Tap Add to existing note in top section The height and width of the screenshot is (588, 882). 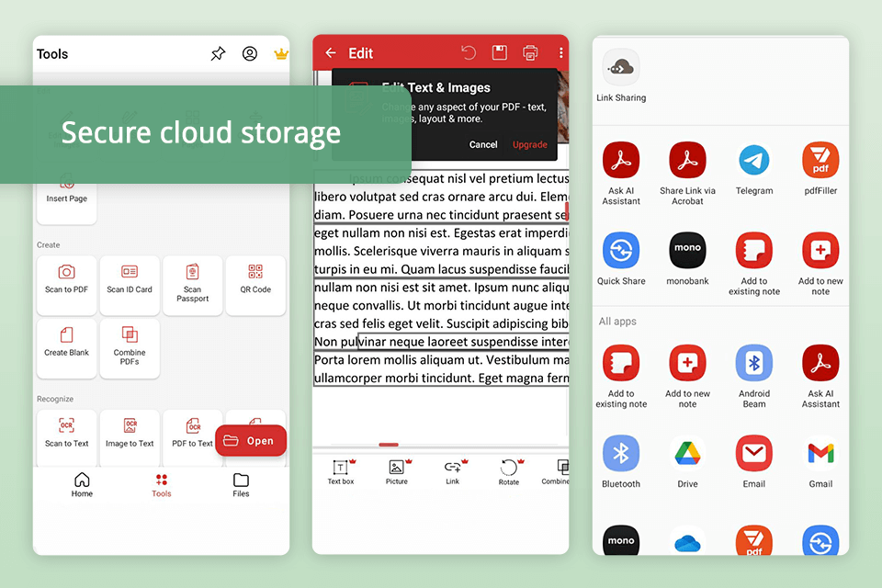click(754, 264)
